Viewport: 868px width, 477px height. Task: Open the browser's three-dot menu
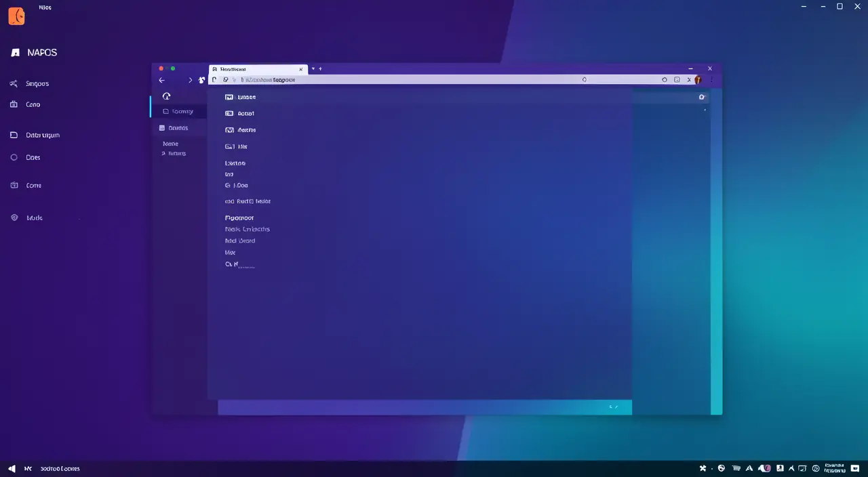(x=711, y=79)
